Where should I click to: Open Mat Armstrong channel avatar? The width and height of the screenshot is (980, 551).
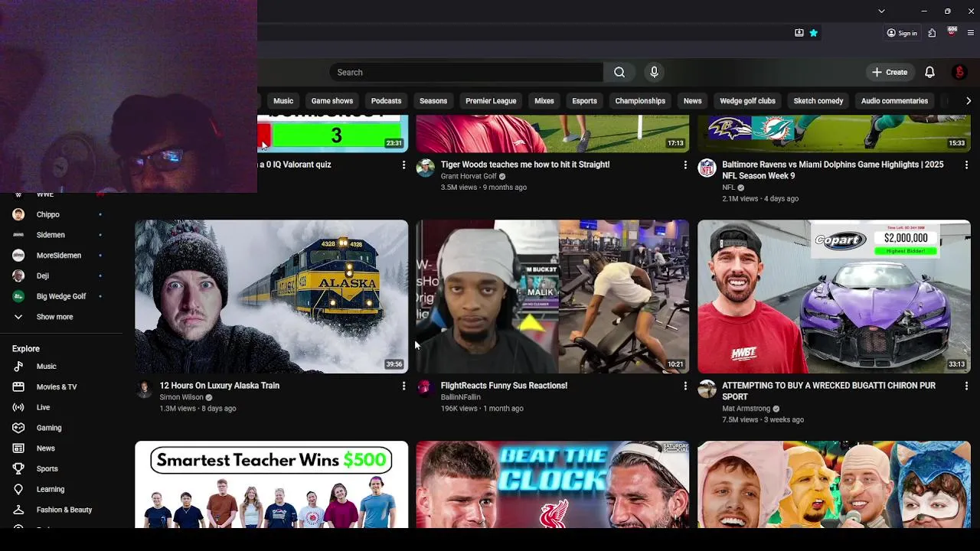pos(707,390)
